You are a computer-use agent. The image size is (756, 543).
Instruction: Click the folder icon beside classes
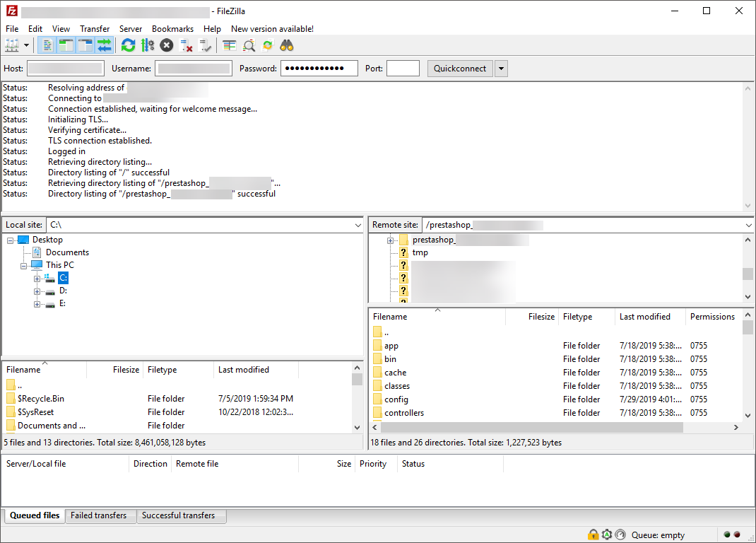pyautogui.click(x=377, y=385)
